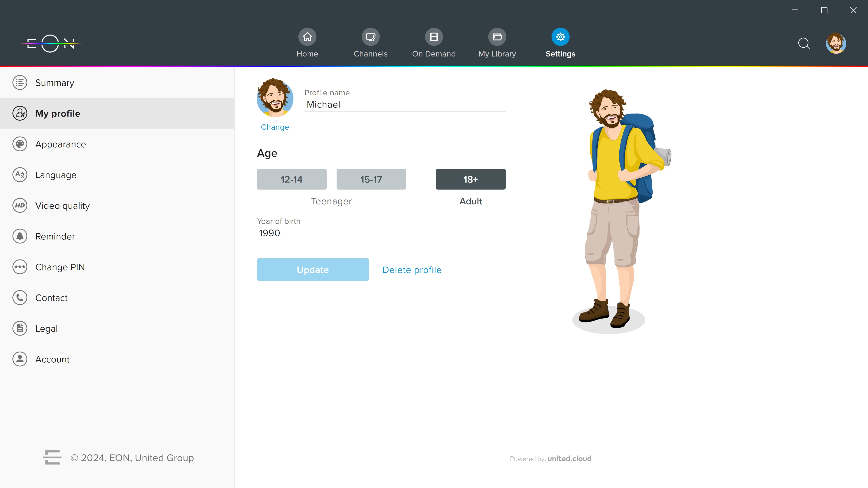Click the Profile name field
This screenshot has height=488, width=868.
[404, 105]
